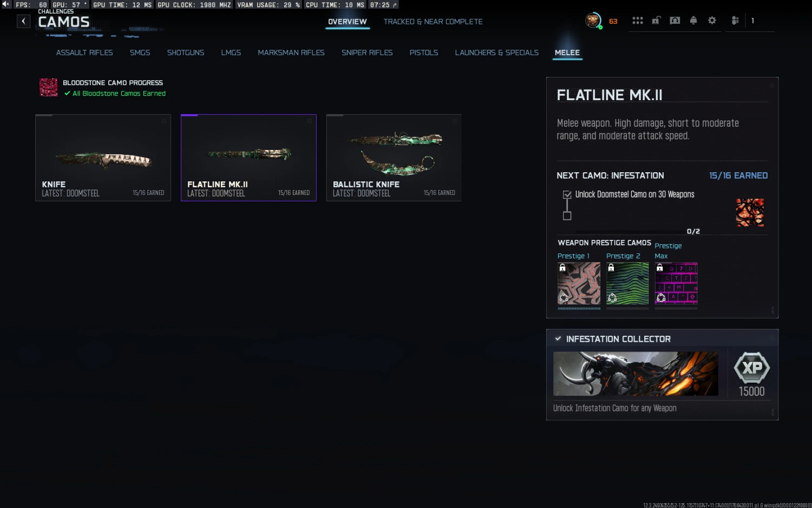Viewport: 812px width, 508px height.
Task: Click the Bloodstone camo progress icon
Action: 49,87
